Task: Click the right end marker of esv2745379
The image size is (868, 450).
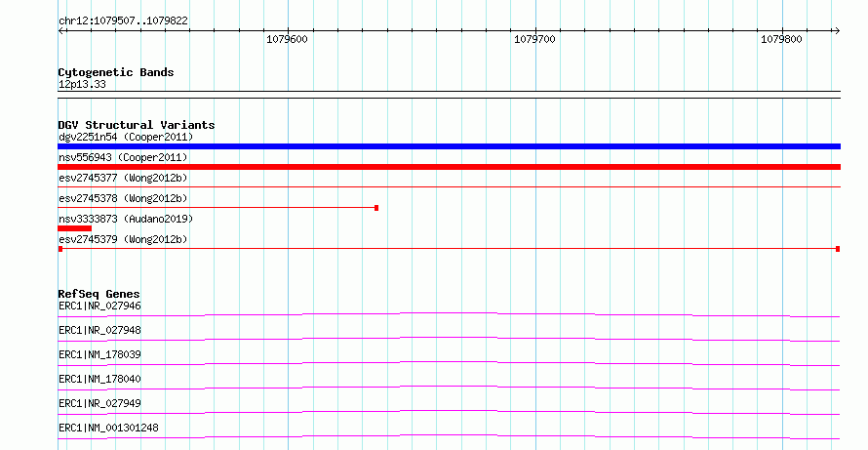Action: 838,249
